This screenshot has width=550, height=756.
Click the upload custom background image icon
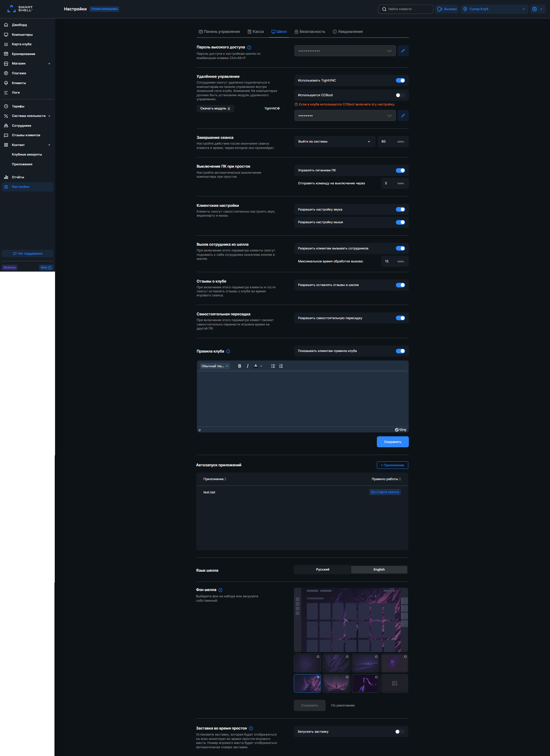[x=394, y=683]
